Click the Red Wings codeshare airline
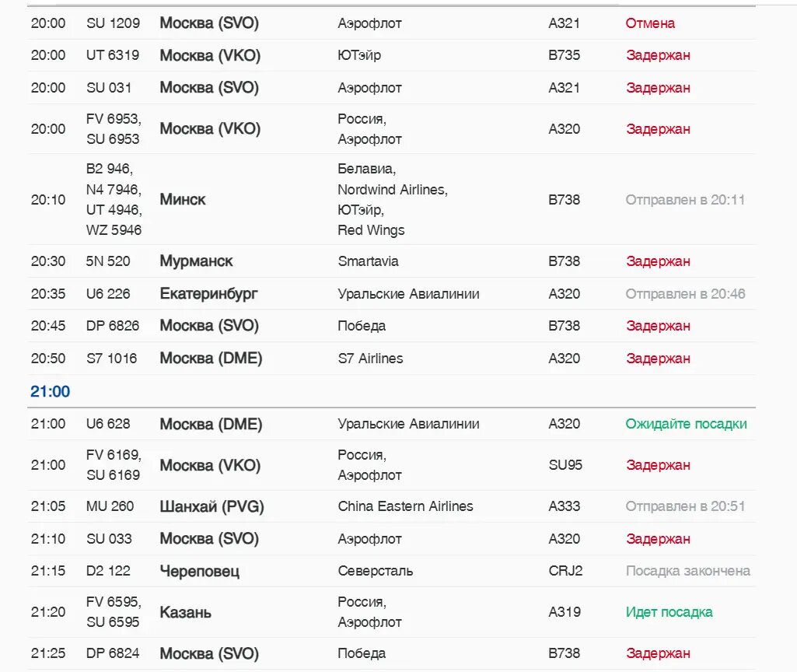797x672 pixels. click(x=371, y=230)
